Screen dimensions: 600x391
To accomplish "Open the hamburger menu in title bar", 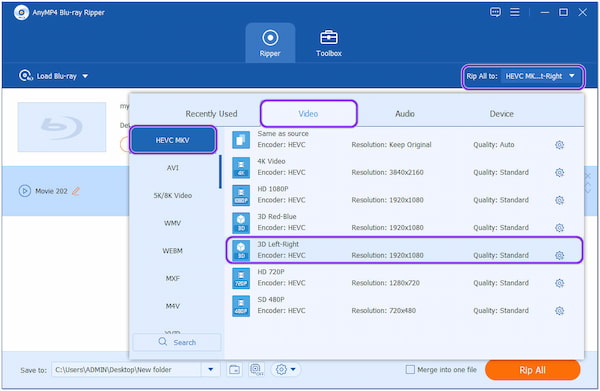I will [515, 12].
